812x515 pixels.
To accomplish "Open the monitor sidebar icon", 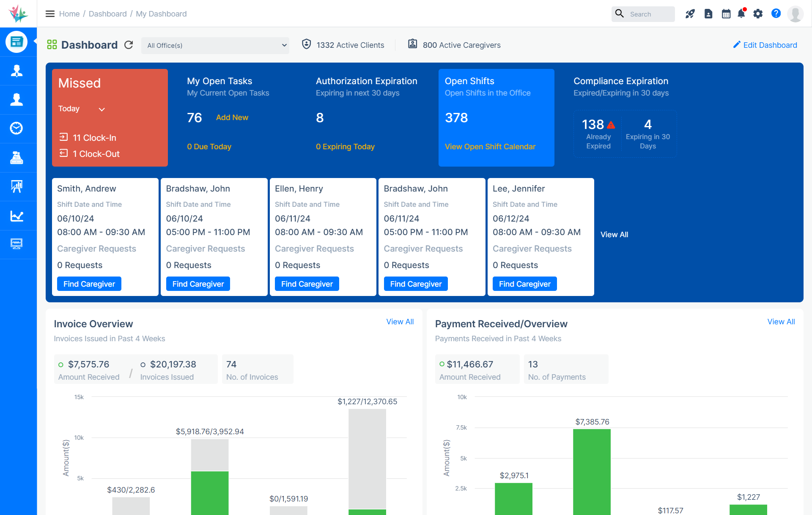I will 16,244.
